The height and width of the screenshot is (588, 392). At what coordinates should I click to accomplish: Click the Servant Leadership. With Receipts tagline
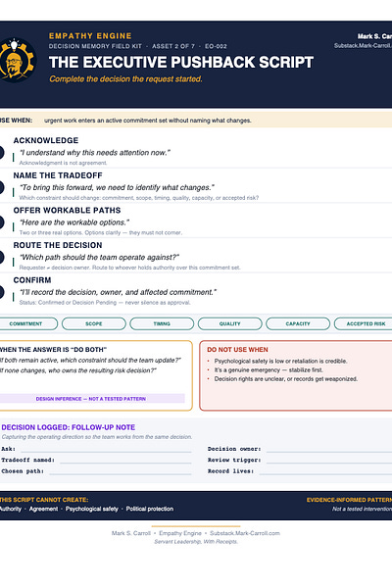[196, 542]
